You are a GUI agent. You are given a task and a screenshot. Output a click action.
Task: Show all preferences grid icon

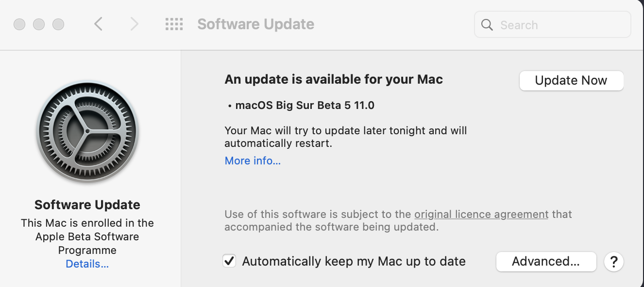(x=174, y=24)
